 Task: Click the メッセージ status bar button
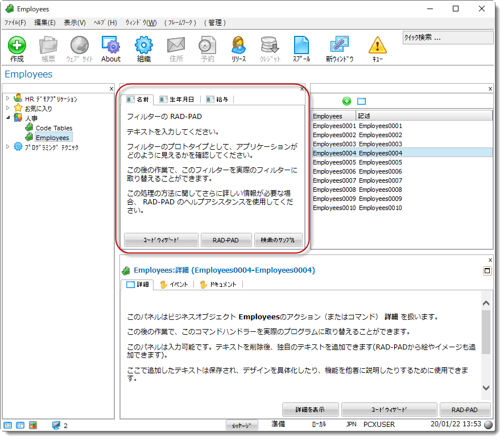[x=242, y=425]
